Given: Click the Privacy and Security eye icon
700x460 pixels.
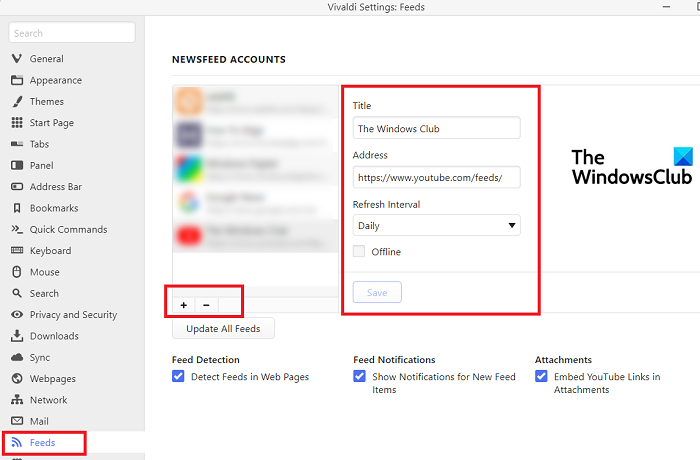Looking at the screenshot, I should pyautogui.click(x=17, y=314).
